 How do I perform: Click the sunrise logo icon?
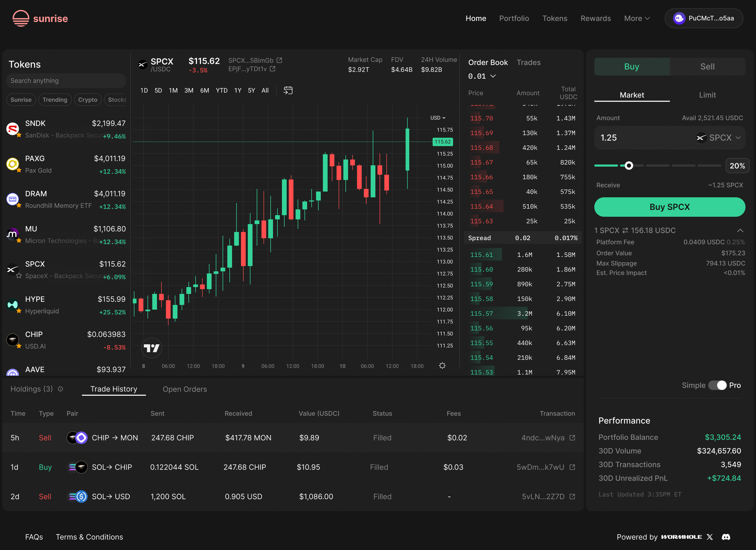click(21, 18)
